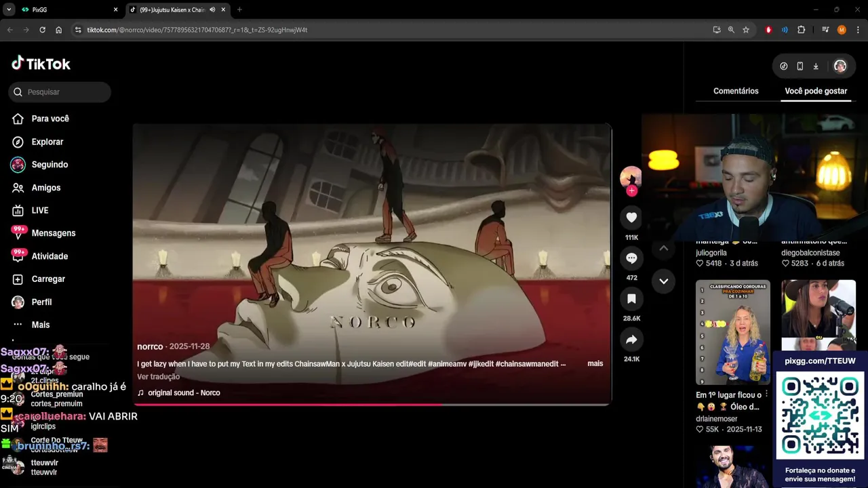
Task: Share the video with arrow icon
Action: (x=631, y=340)
